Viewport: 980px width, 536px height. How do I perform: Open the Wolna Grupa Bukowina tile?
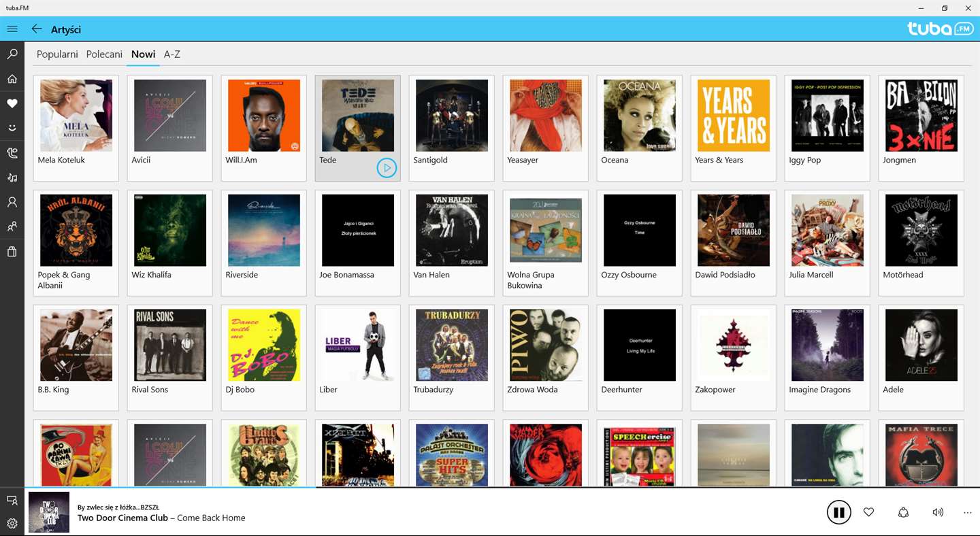click(x=546, y=243)
